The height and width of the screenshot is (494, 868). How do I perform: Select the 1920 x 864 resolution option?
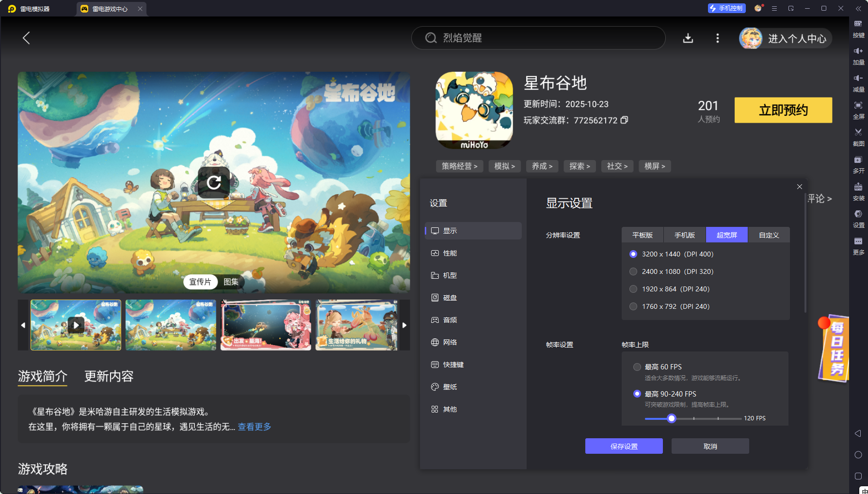click(x=633, y=289)
